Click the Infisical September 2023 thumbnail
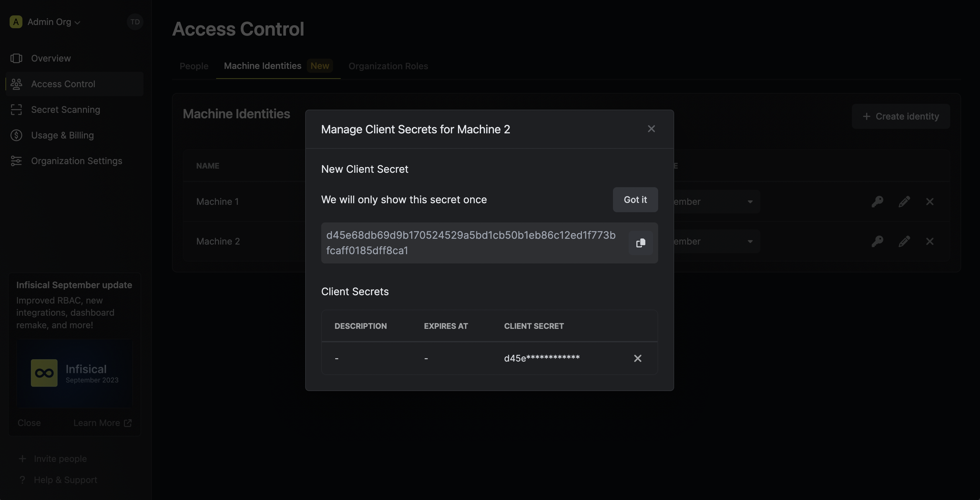Image resolution: width=980 pixels, height=500 pixels. pos(74,373)
